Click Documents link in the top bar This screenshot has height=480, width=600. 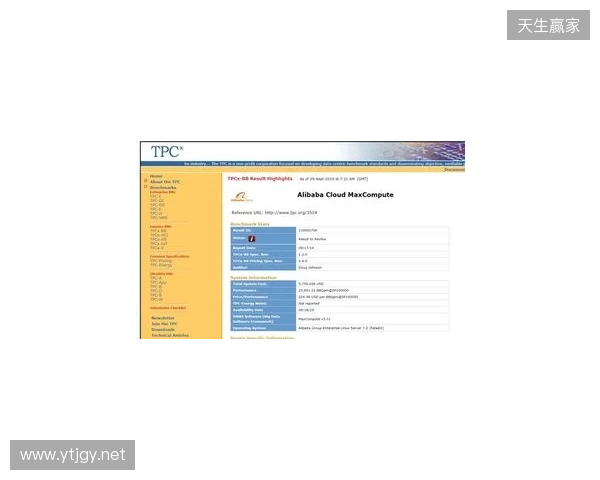click(454, 169)
